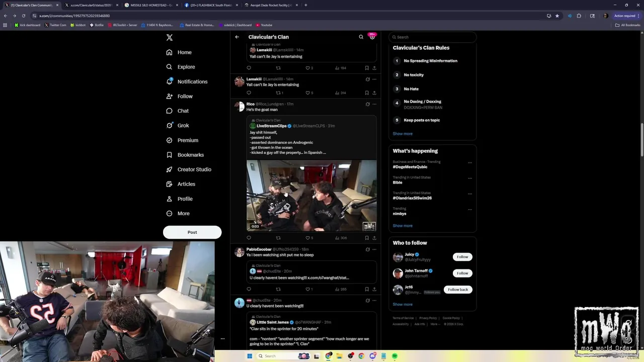This screenshot has height=362, width=644.
Task: Click into the X Search field
Action: pyautogui.click(x=433, y=37)
